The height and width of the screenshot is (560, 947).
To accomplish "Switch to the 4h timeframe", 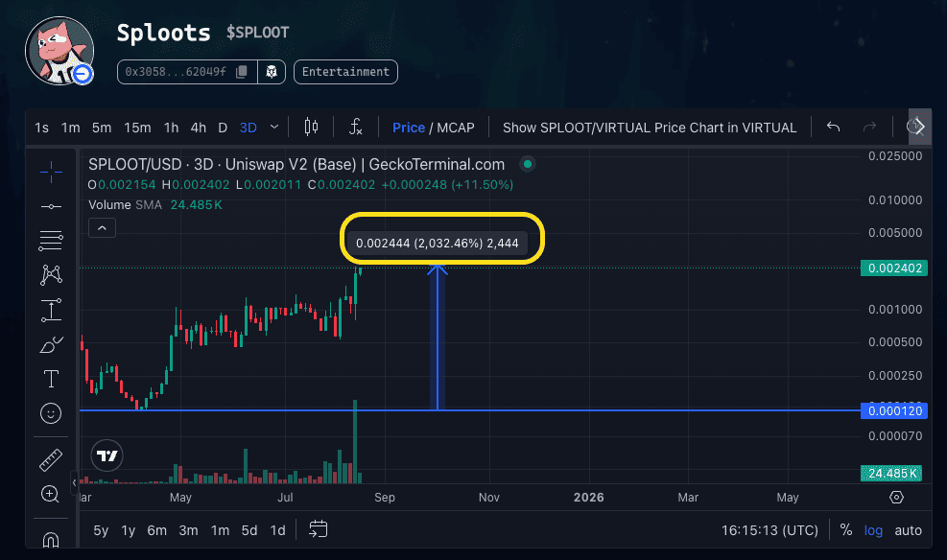I will [198, 128].
